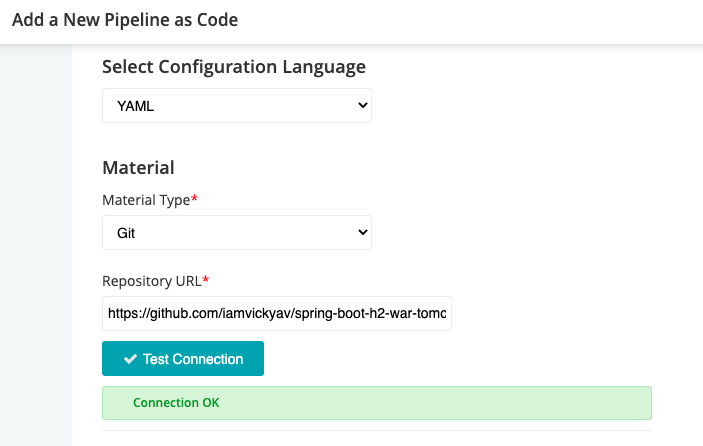Click the Material Type field label
The image size is (703, 446).
tap(146, 200)
